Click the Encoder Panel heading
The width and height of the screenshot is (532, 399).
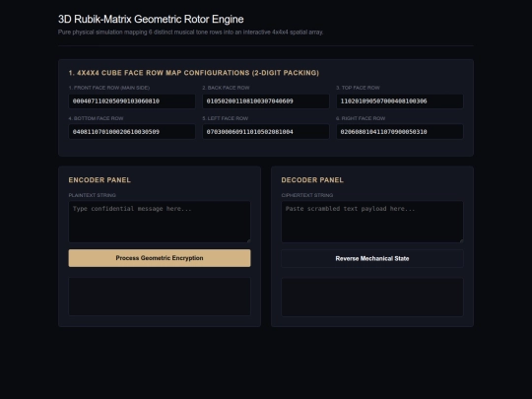tap(100, 180)
